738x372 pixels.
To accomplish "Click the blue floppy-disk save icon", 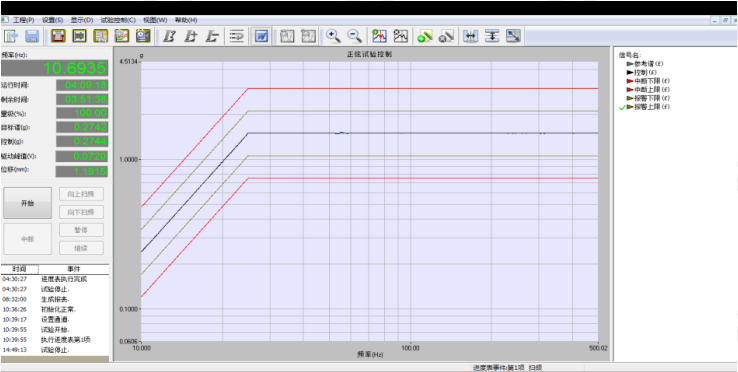I will click(x=32, y=36).
